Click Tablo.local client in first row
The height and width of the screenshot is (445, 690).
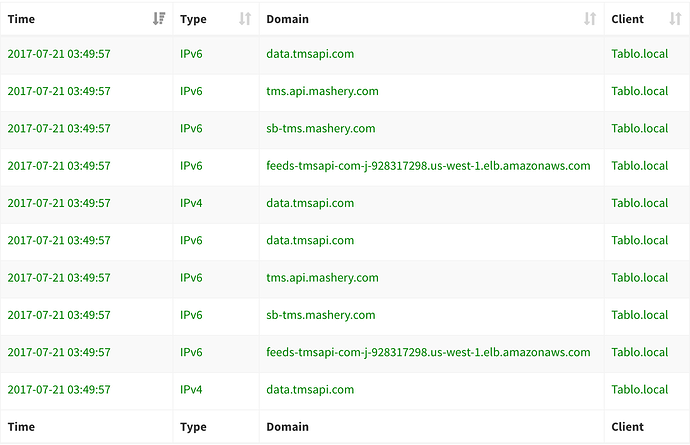pos(639,54)
